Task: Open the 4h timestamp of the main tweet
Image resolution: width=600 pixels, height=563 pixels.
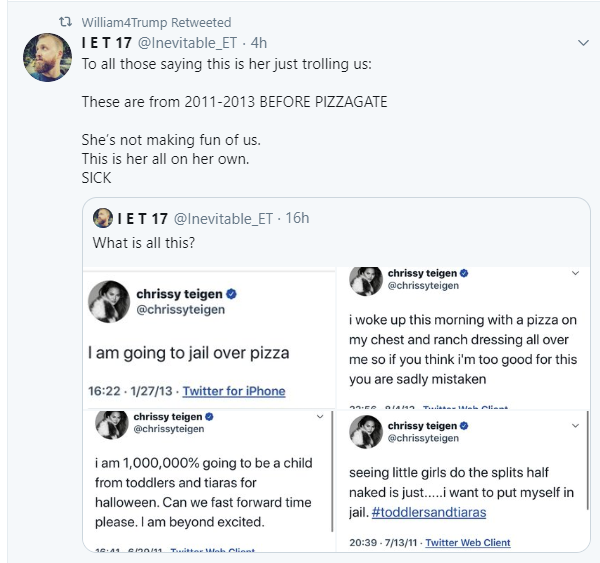Action: (257, 42)
